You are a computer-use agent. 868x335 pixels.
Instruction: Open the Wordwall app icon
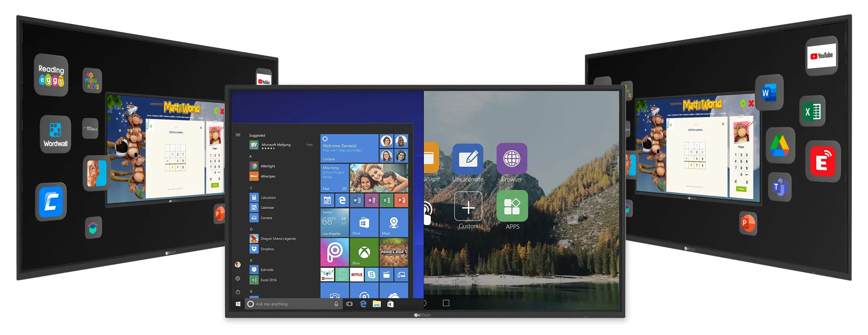click(x=55, y=134)
